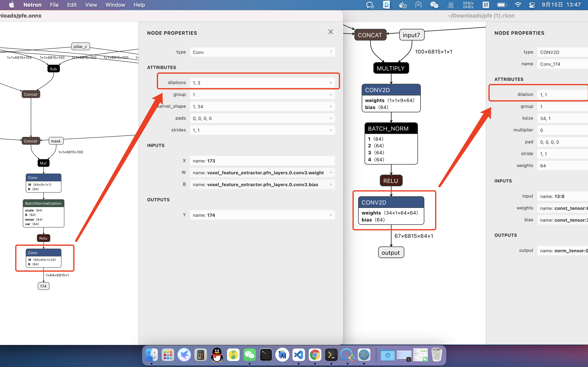Image resolution: width=588 pixels, height=367 pixels.
Task: Click the X input name 173 field
Action: (x=262, y=161)
